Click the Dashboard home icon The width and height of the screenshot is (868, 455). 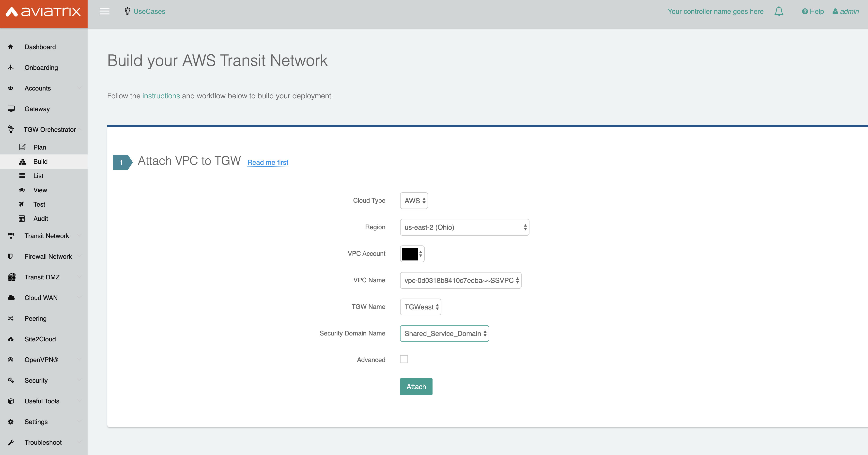coord(10,47)
